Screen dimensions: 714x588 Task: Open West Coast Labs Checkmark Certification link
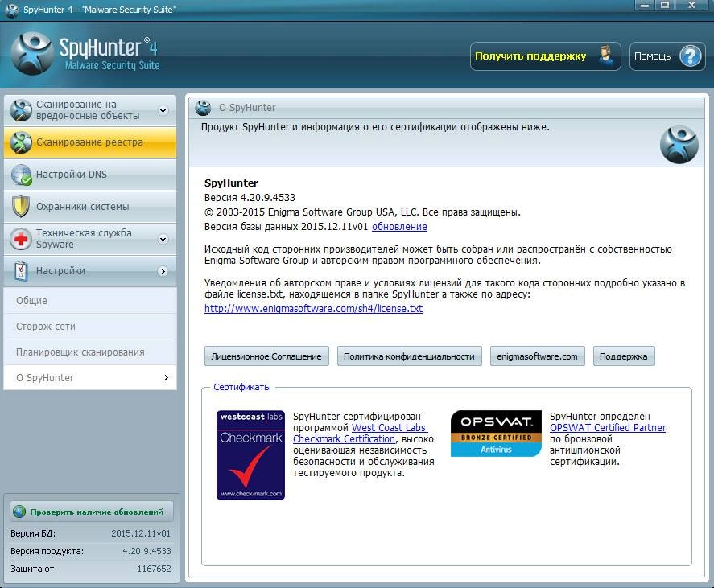coord(360,434)
